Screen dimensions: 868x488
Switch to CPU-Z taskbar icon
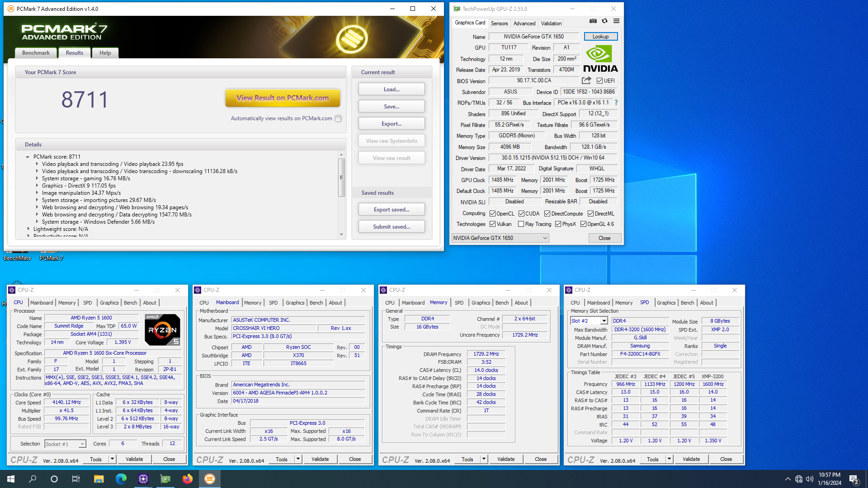tap(143, 479)
